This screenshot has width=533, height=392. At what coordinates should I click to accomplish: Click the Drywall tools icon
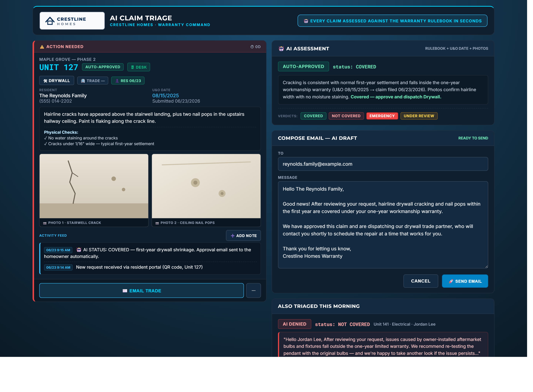click(x=45, y=81)
